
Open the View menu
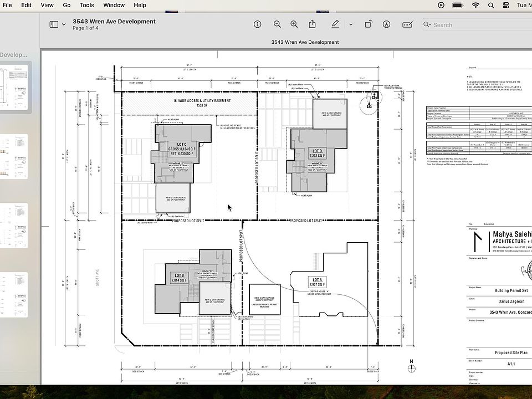point(47,5)
